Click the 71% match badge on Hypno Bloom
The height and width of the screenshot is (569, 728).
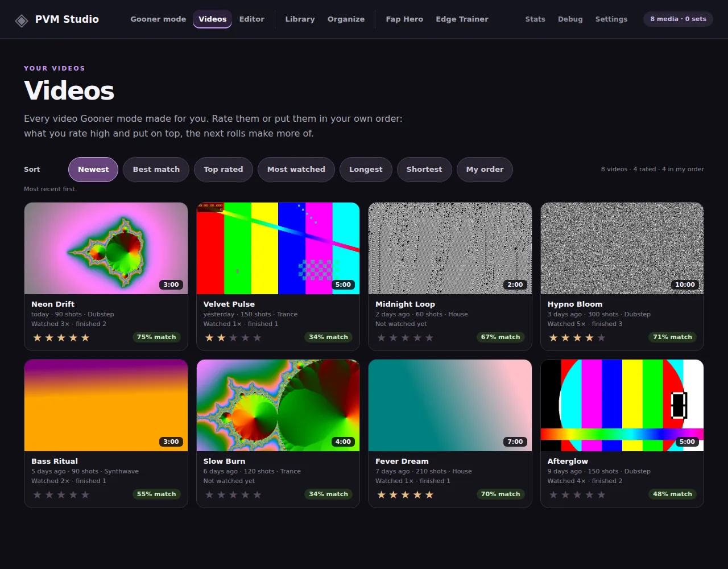point(672,337)
